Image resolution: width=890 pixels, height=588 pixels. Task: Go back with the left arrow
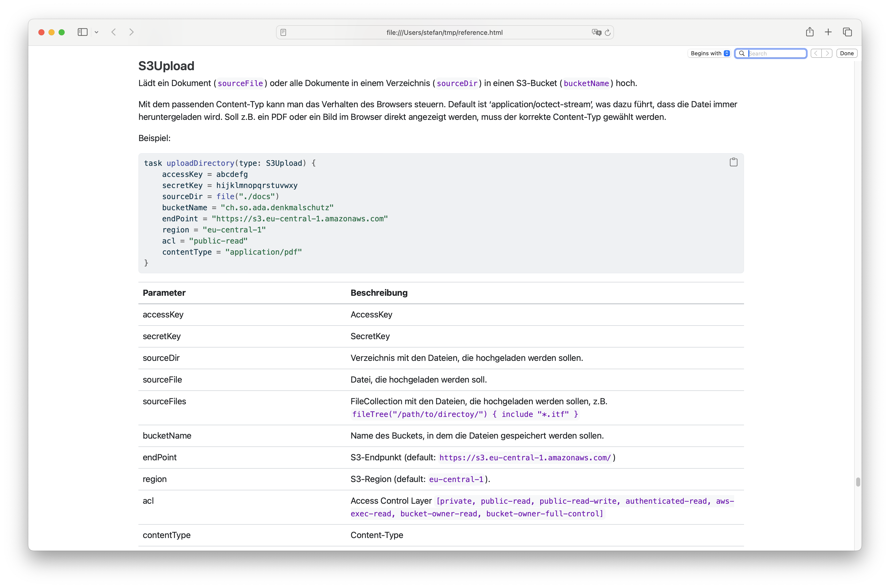tap(114, 32)
